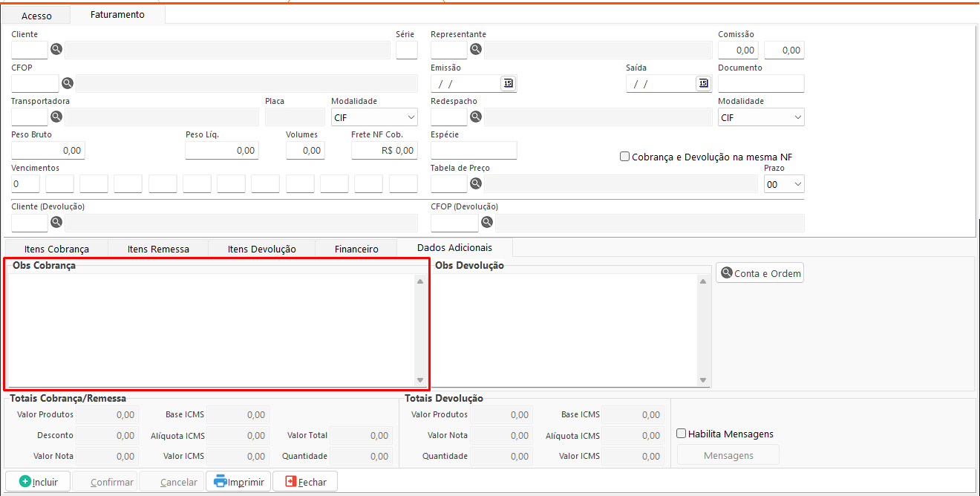
Task: Toggle the Habilita Mensagens checkbox
Action: pos(682,434)
